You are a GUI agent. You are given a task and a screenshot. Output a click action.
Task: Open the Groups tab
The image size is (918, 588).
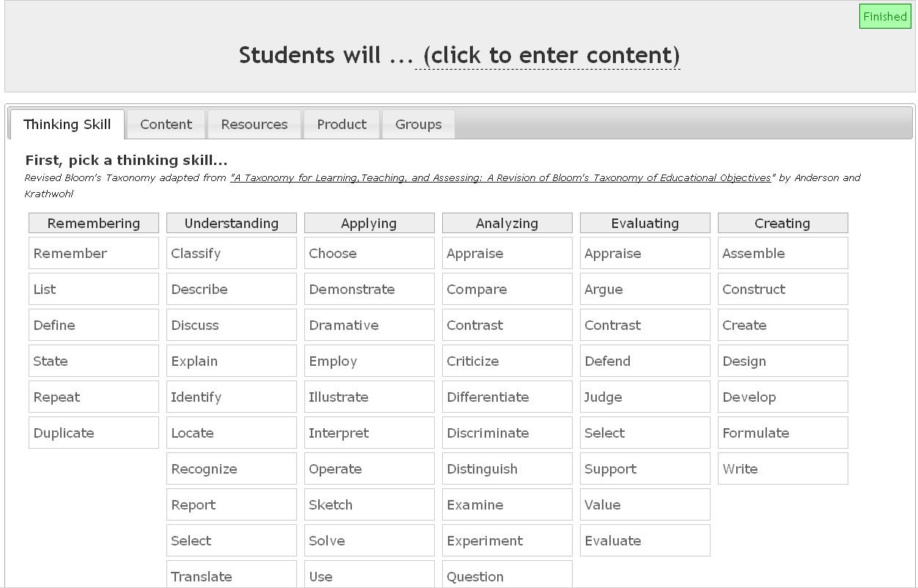[418, 124]
